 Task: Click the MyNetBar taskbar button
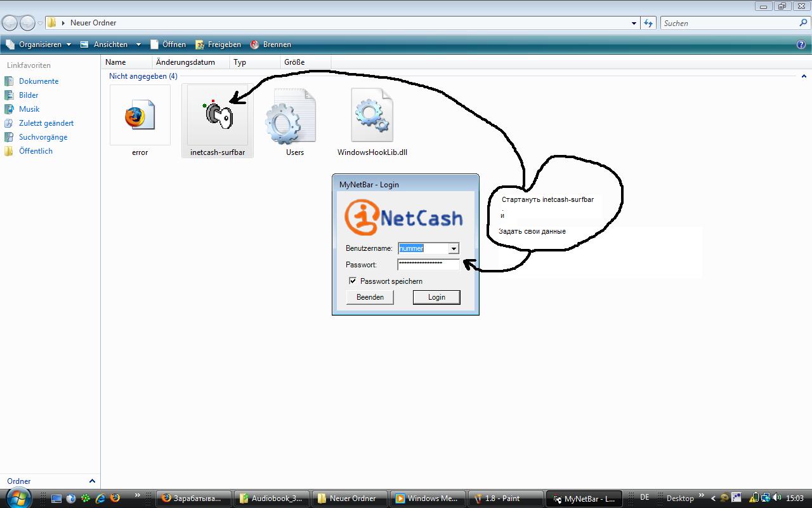click(x=583, y=498)
